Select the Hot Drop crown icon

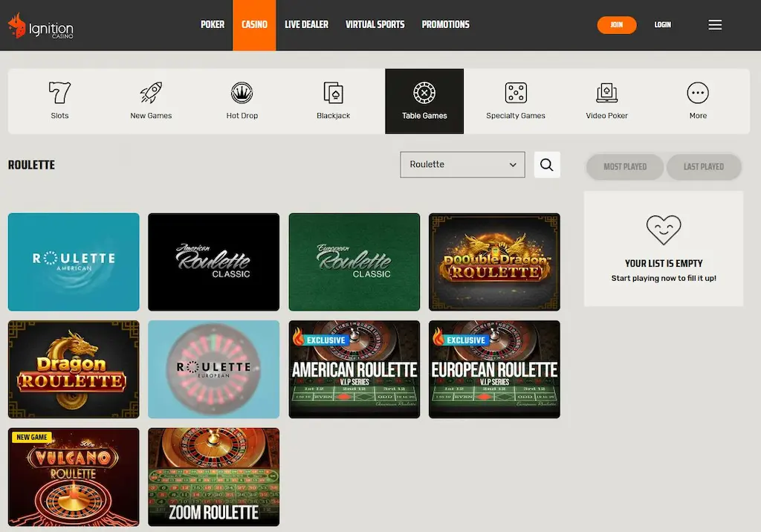(242, 93)
